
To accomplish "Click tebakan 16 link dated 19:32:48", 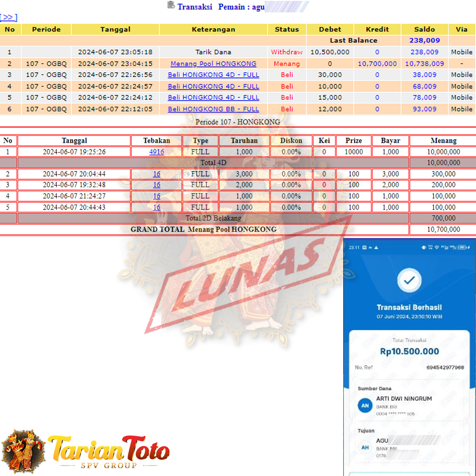I will 157,185.
